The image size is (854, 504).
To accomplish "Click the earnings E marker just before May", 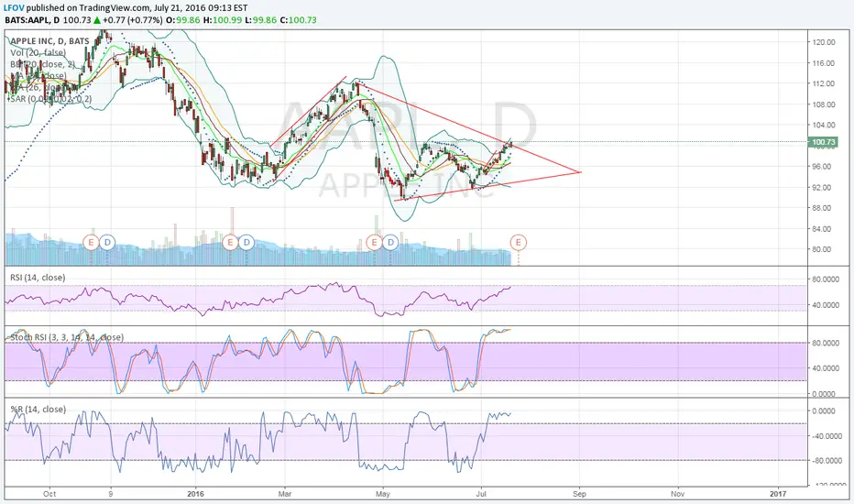I will [x=374, y=242].
